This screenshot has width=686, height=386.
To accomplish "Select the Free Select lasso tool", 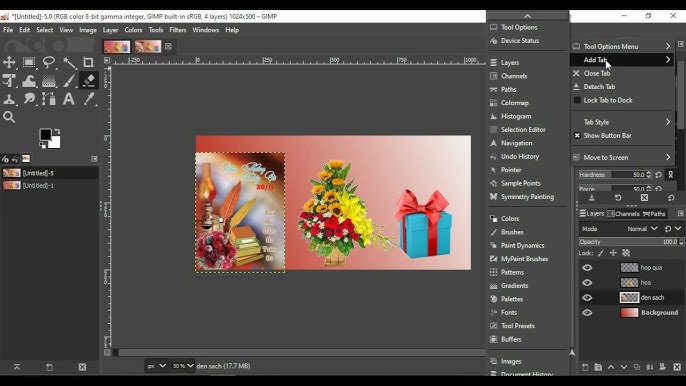I will point(49,62).
